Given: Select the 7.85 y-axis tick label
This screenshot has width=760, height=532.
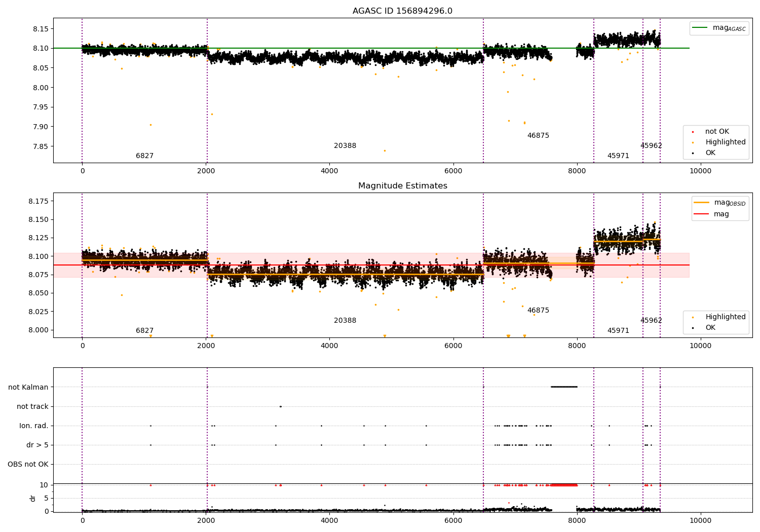Looking at the screenshot, I should [x=42, y=146].
